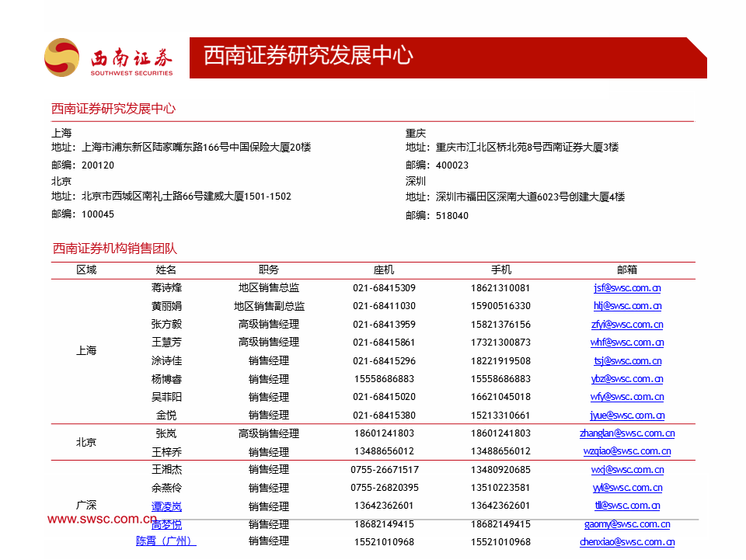Click the 姓名 column header
This screenshot has width=746, height=560.
coord(166,270)
